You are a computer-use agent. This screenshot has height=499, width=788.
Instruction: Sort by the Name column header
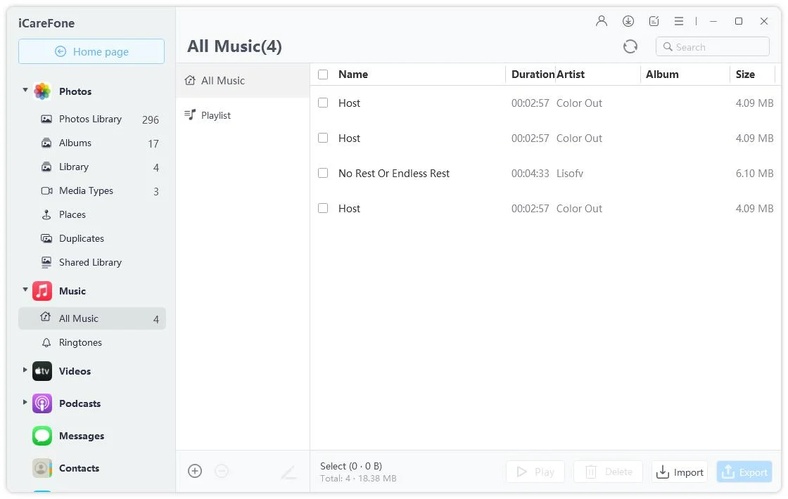[x=353, y=74]
